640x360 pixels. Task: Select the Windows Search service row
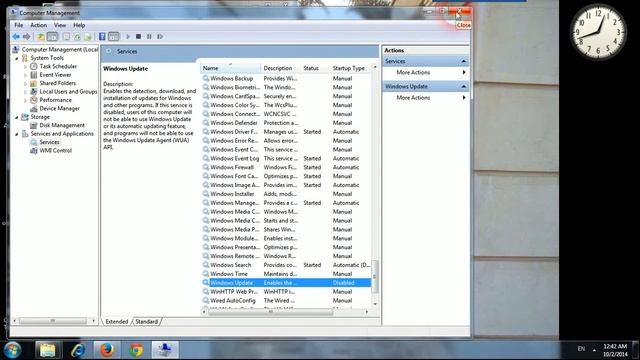pos(286,265)
